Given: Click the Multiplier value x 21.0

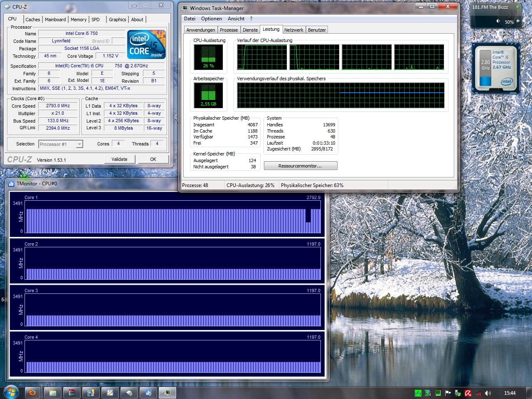Looking at the screenshot, I should (58, 113).
